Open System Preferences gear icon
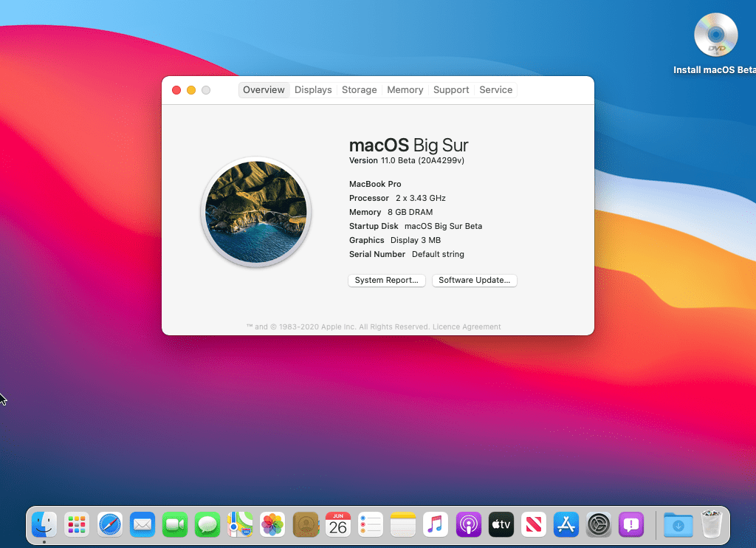The height and width of the screenshot is (548, 756). click(x=599, y=524)
